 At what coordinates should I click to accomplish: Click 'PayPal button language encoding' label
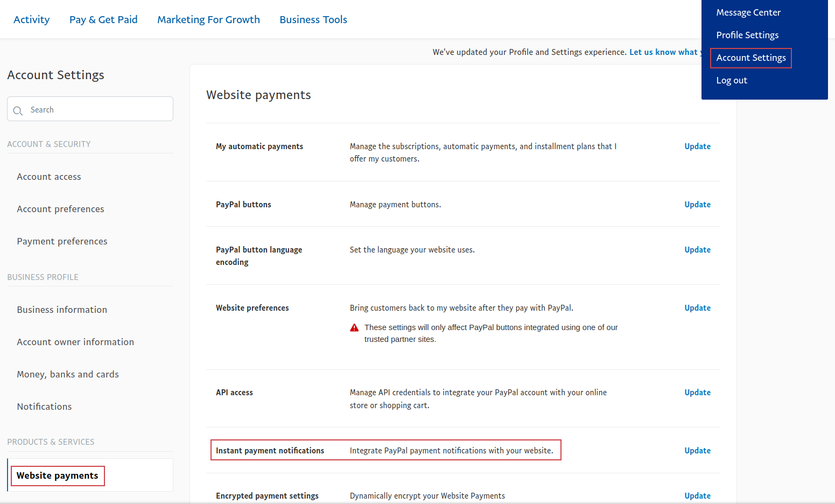coord(259,256)
